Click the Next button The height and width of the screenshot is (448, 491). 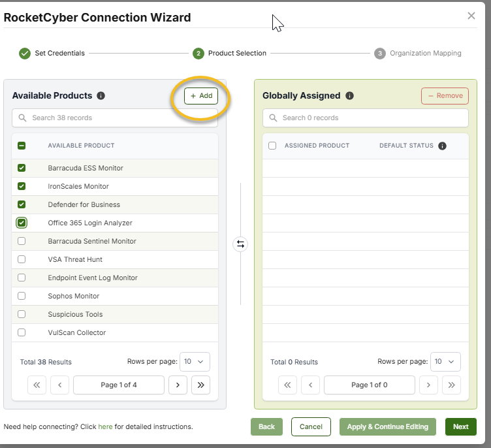(x=460, y=426)
